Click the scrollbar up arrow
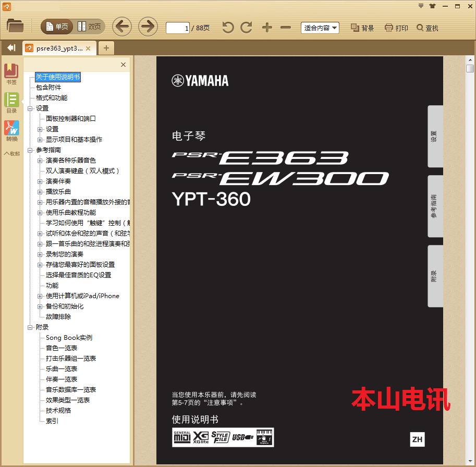The width and height of the screenshot is (476, 467). pos(470,60)
